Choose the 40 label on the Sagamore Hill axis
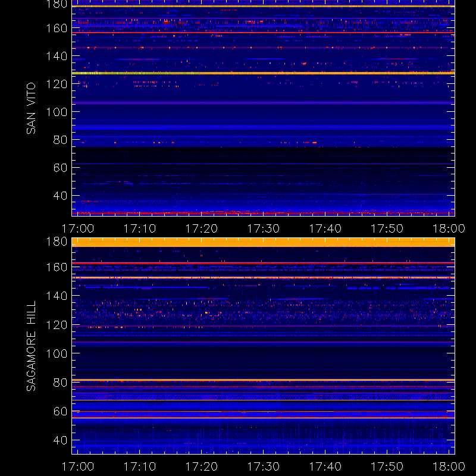The image size is (476, 476). [60, 440]
